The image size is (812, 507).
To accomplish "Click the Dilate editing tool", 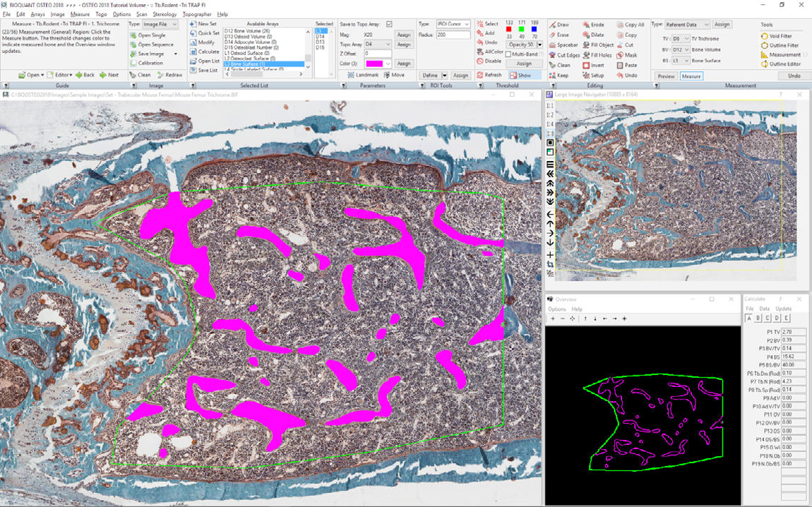I will point(593,35).
